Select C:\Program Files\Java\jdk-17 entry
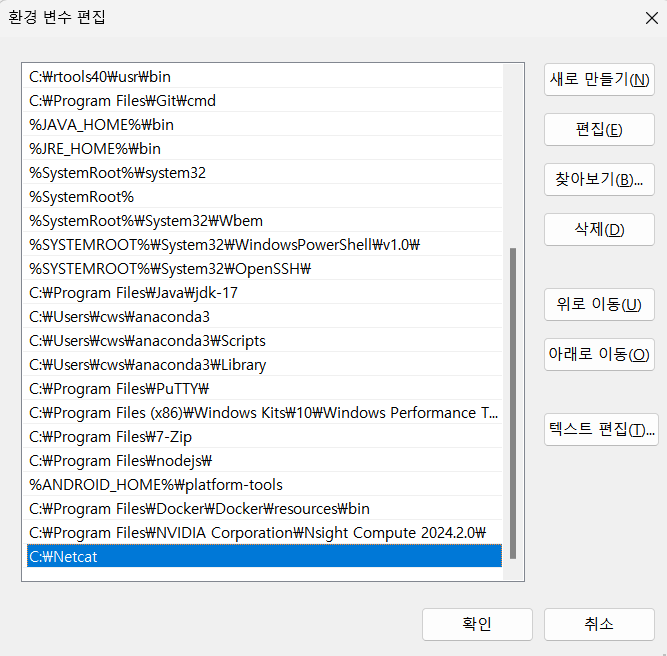Viewport: 667px width, 656px height. point(262,293)
